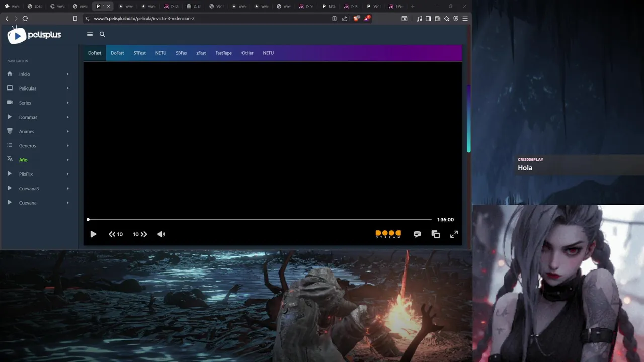Open the Brave Rewards triangle icon

pyautogui.click(x=367, y=19)
